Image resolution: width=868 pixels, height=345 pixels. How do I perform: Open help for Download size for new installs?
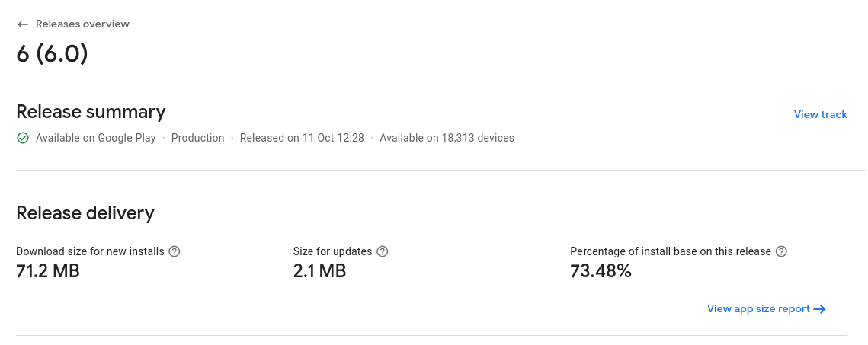tap(175, 251)
